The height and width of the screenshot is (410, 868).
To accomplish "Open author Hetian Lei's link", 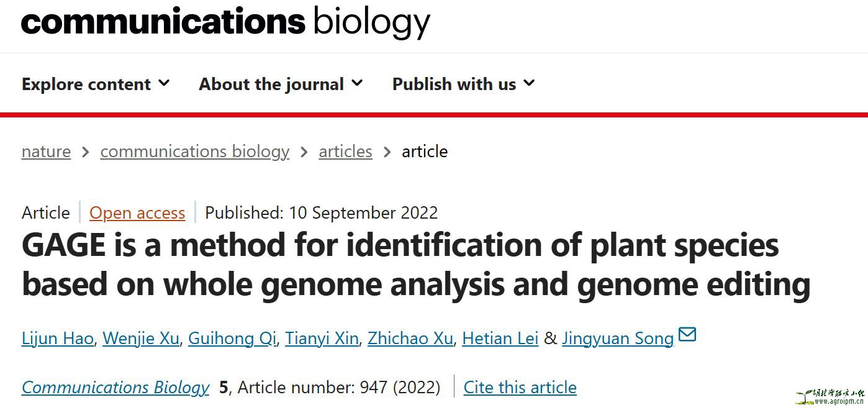I will 500,339.
